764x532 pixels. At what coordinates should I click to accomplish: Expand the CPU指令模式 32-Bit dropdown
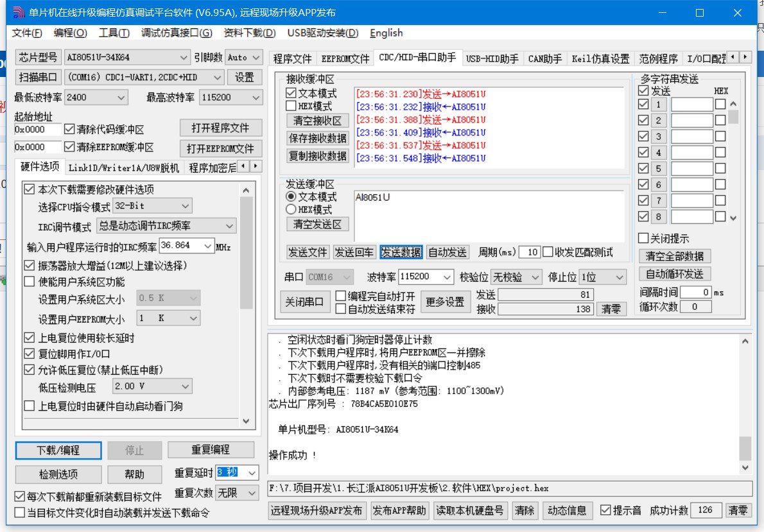(185, 205)
